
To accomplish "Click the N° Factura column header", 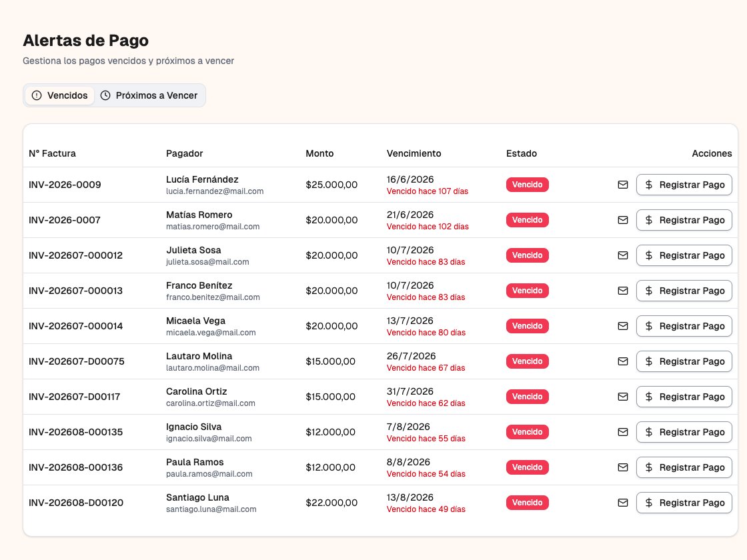I will (x=52, y=153).
